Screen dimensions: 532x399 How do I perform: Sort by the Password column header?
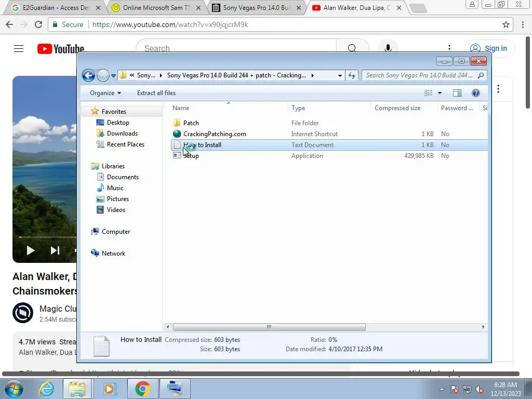tap(457, 108)
